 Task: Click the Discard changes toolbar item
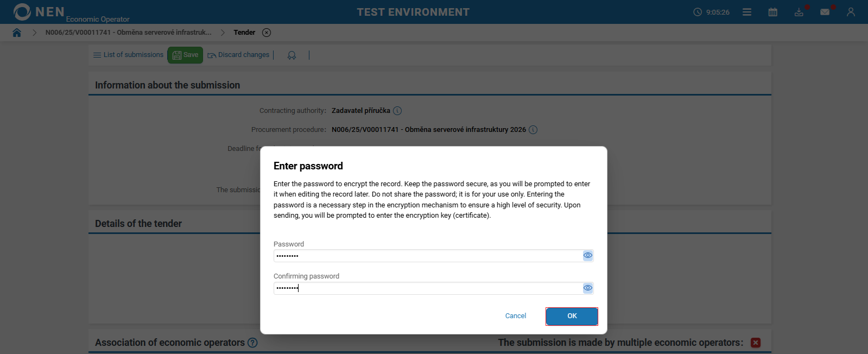click(x=238, y=55)
